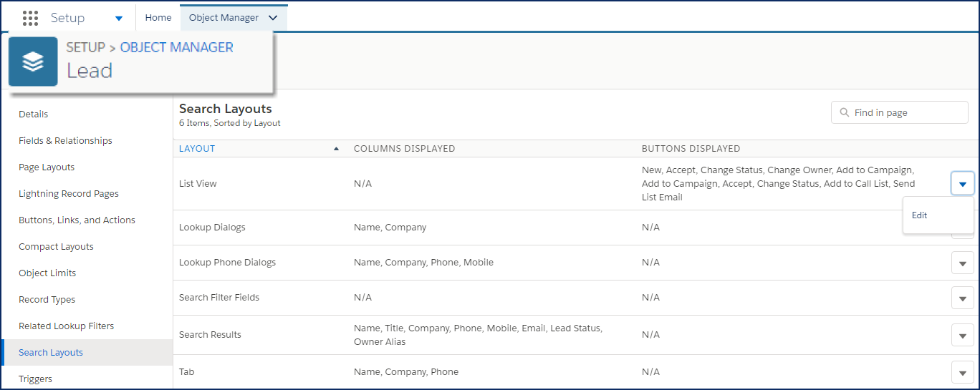Open the Search Results row actions dropdown
Screen dimensions: 980x390
point(962,335)
